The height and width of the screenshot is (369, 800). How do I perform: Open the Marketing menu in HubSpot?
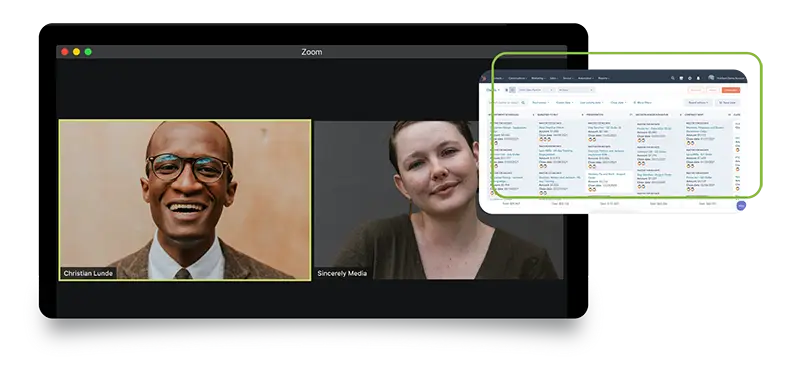click(538, 78)
